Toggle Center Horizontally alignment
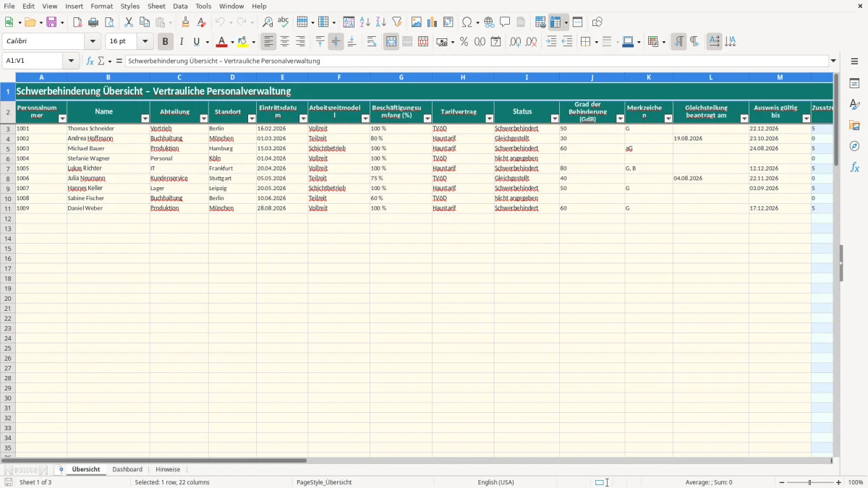The image size is (868, 488). coord(285,42)
